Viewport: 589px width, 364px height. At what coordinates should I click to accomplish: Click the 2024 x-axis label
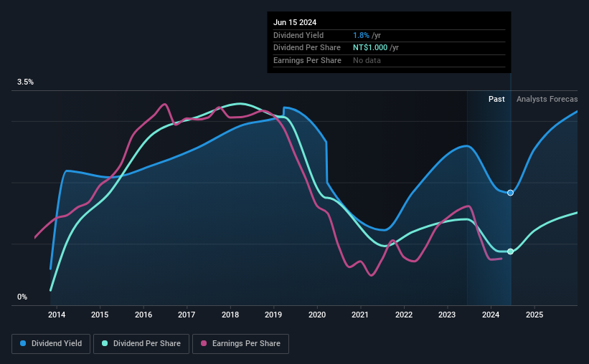pos(491,315)
